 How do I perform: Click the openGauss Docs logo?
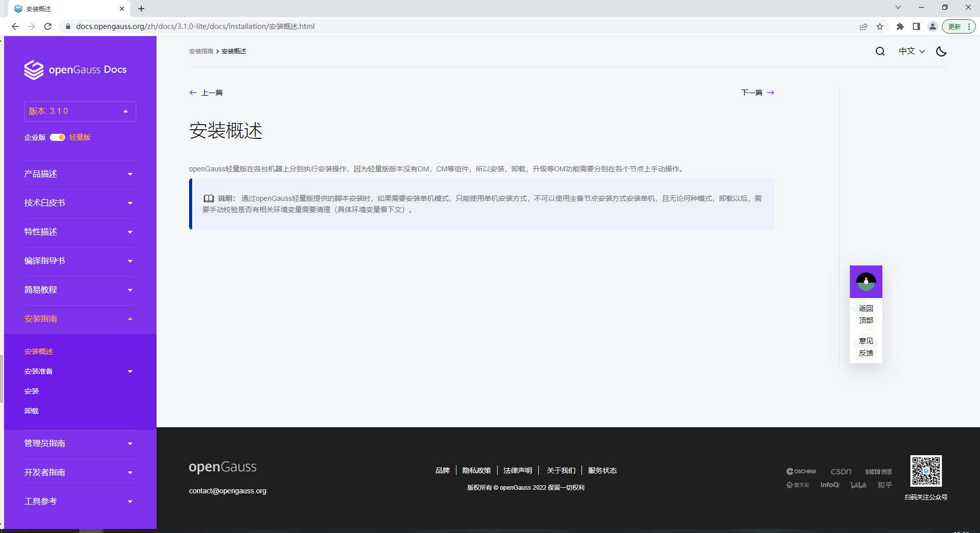click(x=75, y=70)
